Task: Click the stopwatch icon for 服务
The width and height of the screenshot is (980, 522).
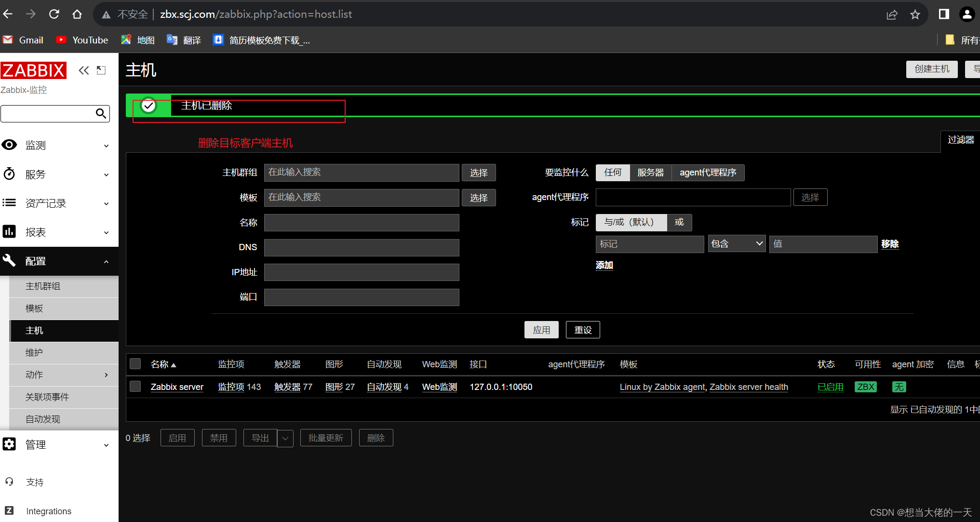Action: [x=9, y=174]
